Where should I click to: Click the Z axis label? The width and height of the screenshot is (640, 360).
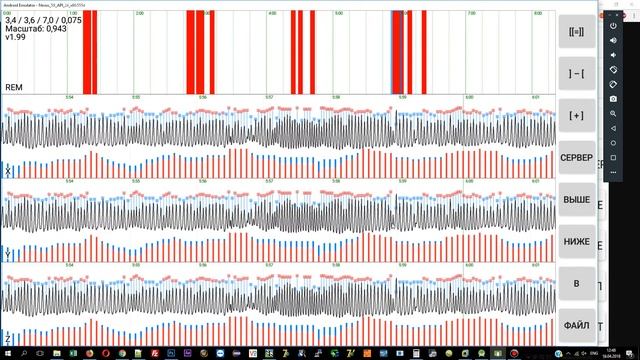pyautogui.click(x=8, y=339)
